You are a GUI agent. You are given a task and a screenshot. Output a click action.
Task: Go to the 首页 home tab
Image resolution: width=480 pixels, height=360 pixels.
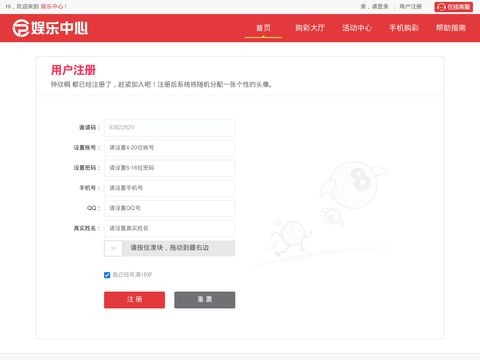[263, 28]
